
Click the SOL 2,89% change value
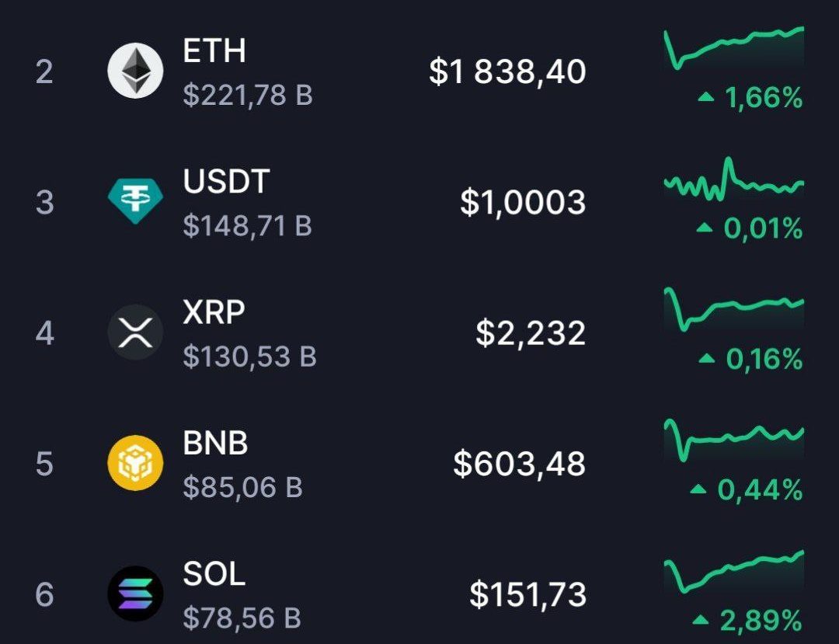pyautogui.click(x=761, y=621)
